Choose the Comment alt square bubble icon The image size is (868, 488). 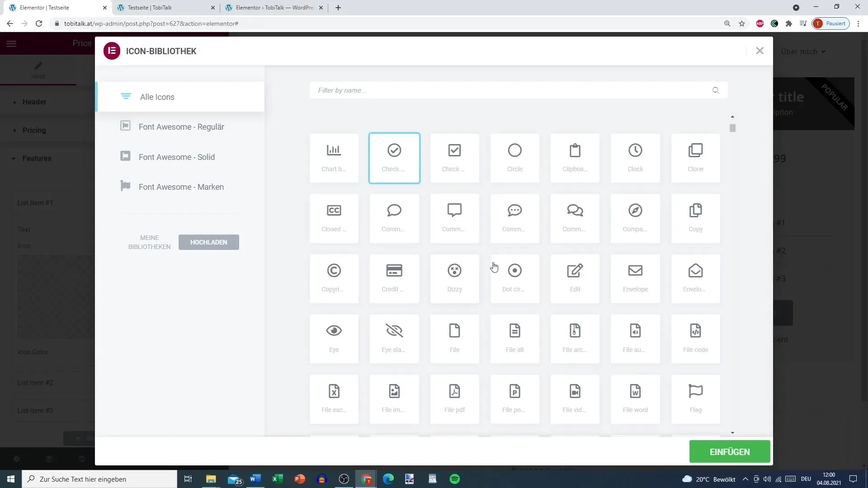[x=454, y=218]
